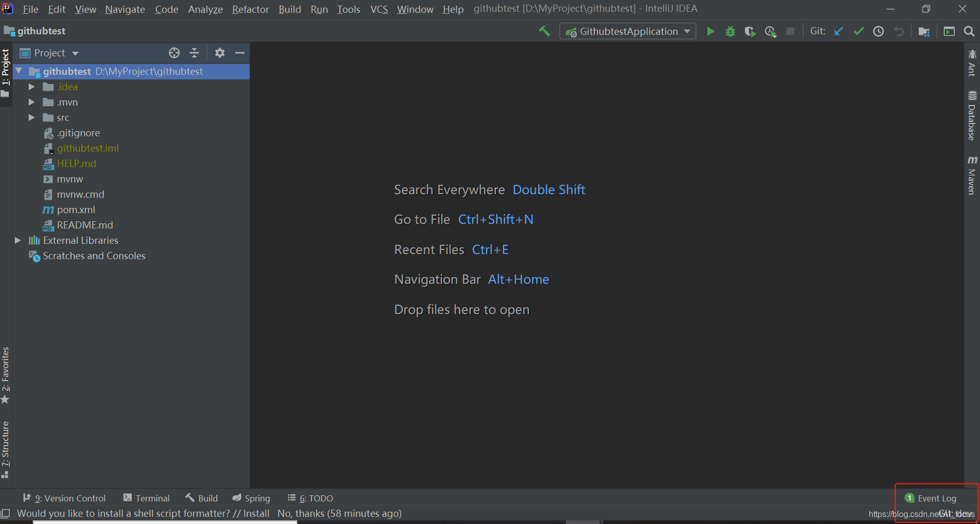The height and width of the screenshot is (524, 980).
Task: Open the Refactor menu
Action: (x=250, y=9)
